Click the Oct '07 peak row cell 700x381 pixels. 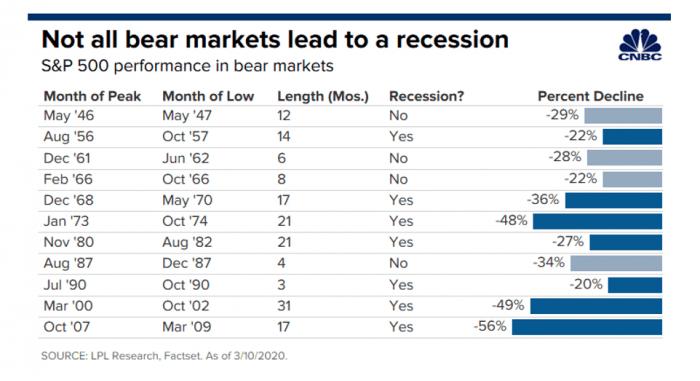[x=67, y=327]
